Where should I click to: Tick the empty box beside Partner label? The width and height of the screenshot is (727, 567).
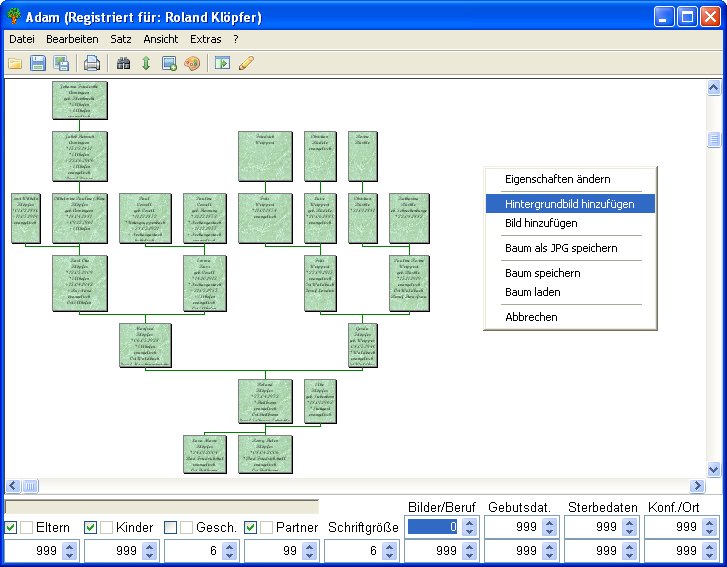point(267,527)
